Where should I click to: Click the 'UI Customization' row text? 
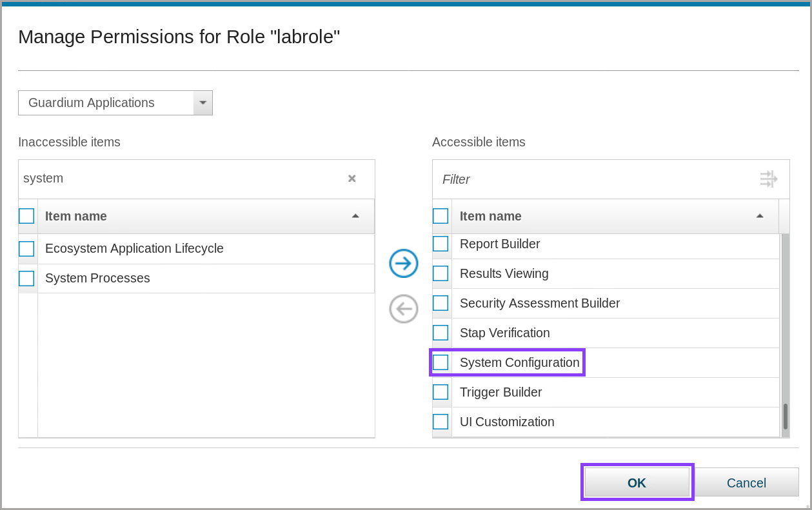click(507, 422)
